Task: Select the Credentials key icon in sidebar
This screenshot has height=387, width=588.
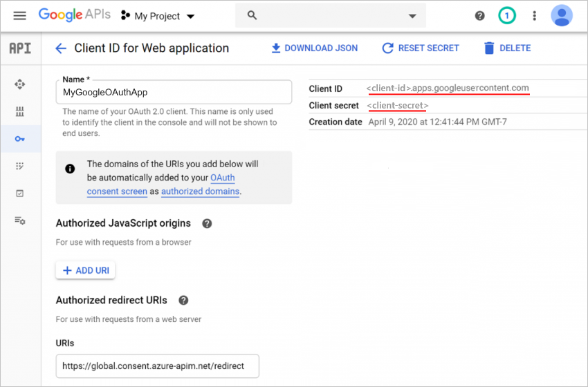Action: click(x=19, y=139)
